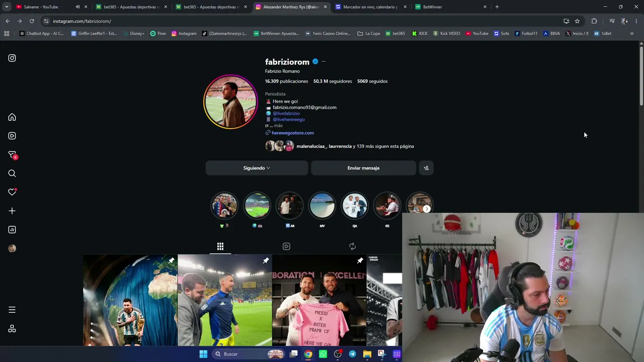
Task: Click the address bar URL field
Action: coord(302,21)
